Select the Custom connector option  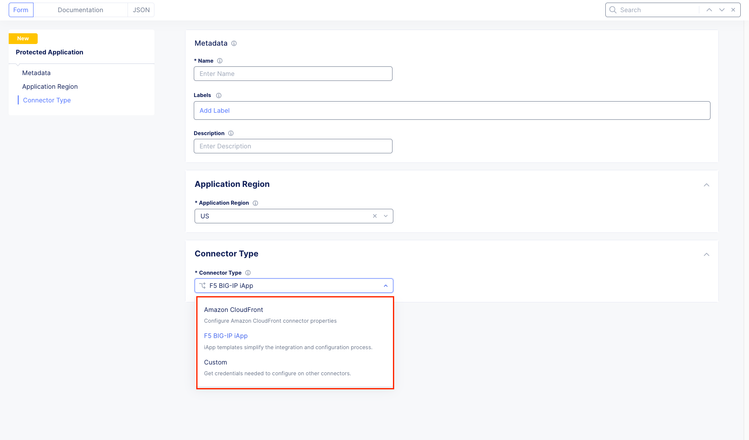pos(216,362)
